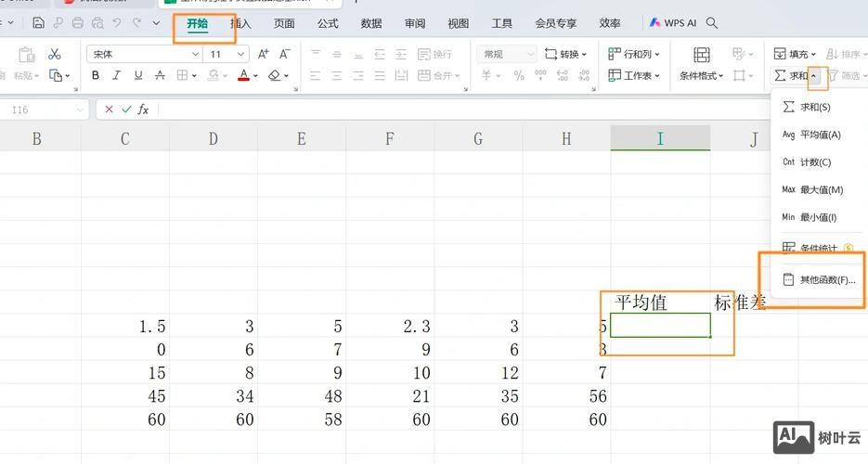Select column C header
The image size is (868, 464).
point(125,137)
